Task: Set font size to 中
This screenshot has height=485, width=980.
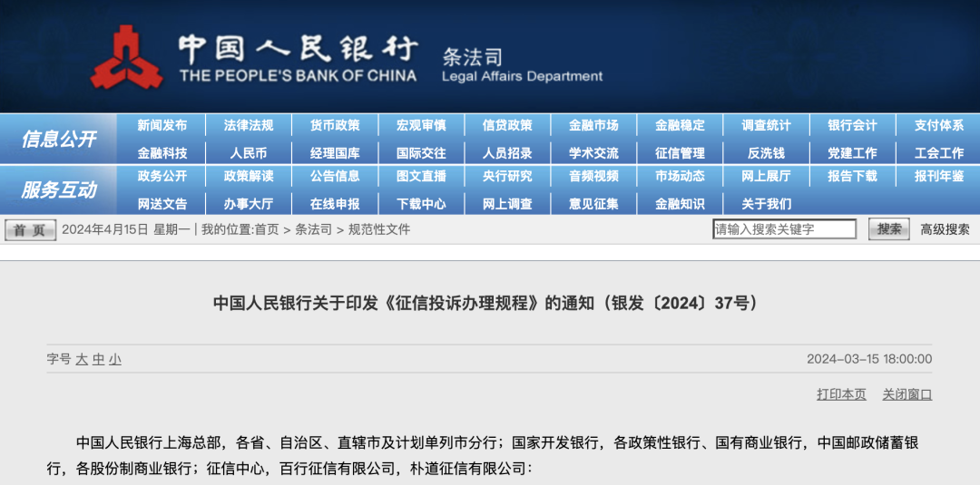Action: [99, 360]
